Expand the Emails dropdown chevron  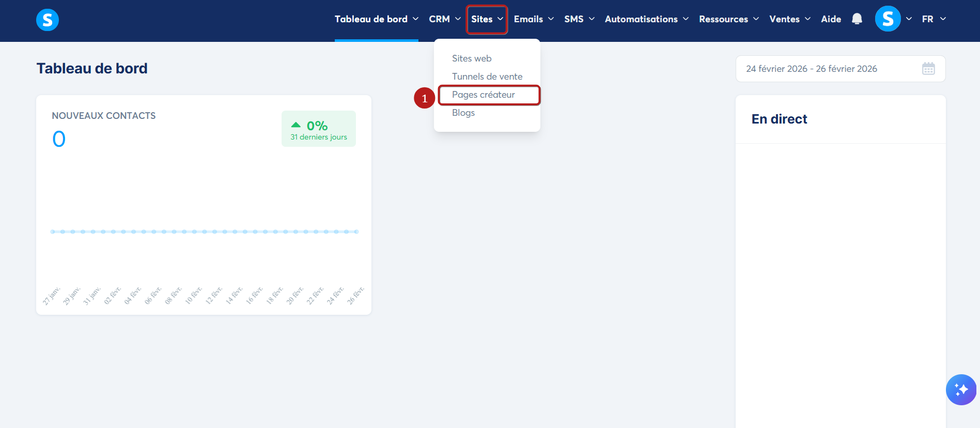pyautogui.click(x=551, y=19)
